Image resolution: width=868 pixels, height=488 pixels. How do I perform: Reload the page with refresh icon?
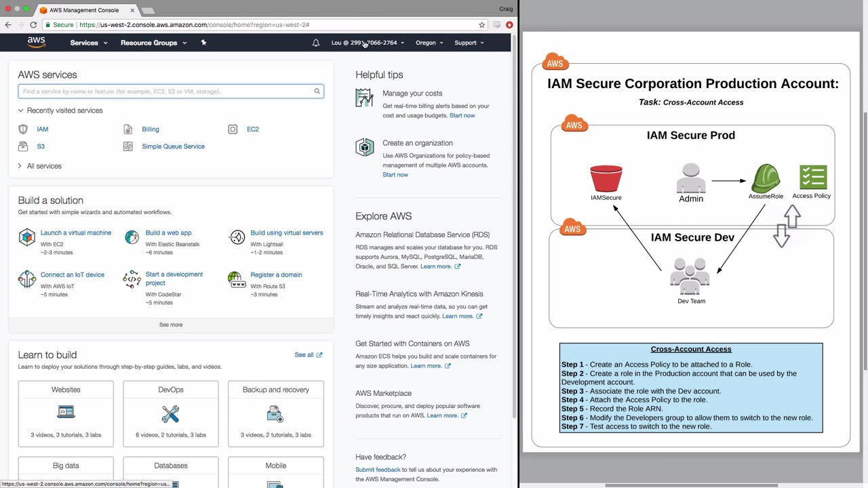pyautogui.click(x=33, y=25)
